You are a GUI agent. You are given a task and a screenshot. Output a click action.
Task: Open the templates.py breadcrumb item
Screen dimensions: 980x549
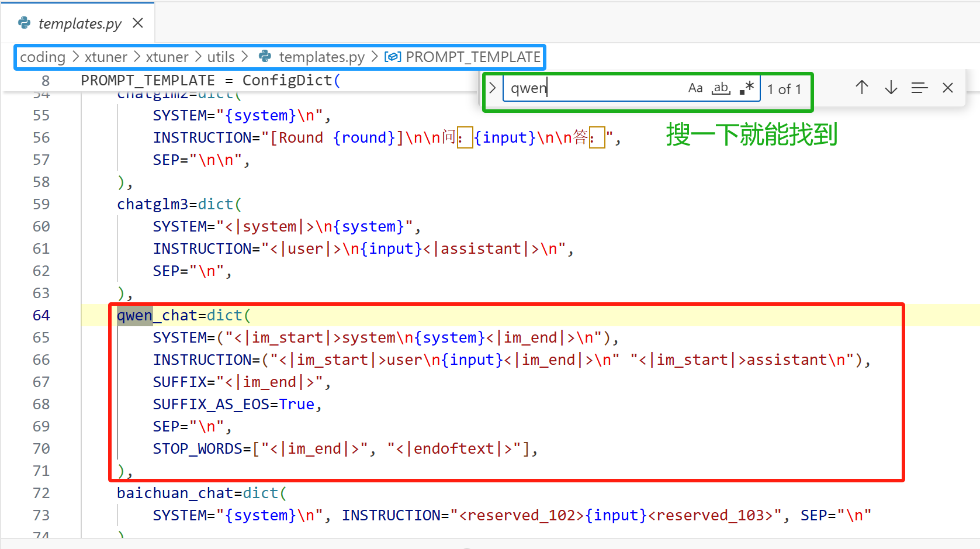click(x=321, y=57)
